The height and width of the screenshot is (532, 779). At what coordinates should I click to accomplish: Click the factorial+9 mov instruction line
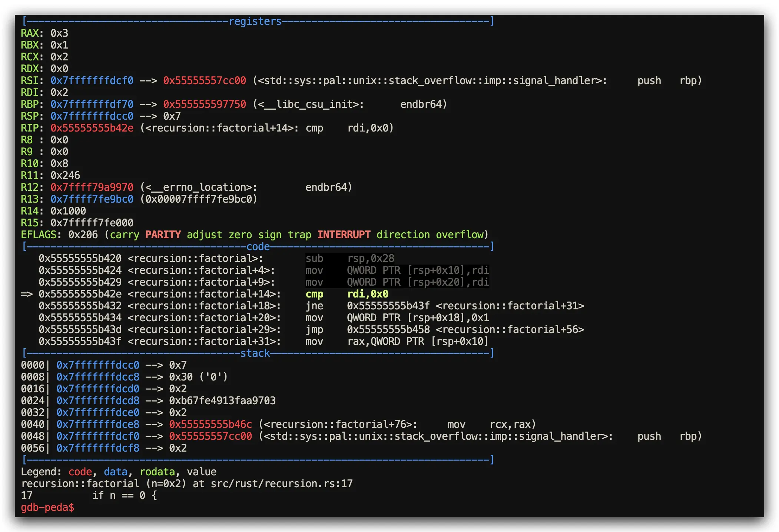coord(264,282)
